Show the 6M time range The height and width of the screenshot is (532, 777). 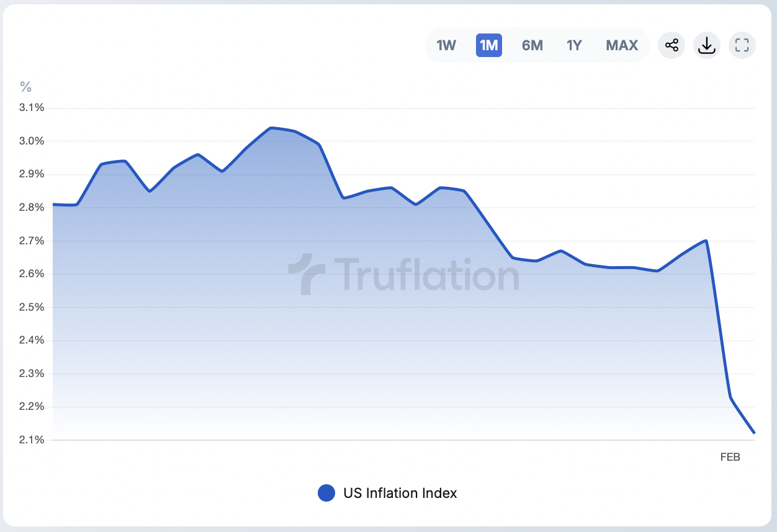pos(532,45)
